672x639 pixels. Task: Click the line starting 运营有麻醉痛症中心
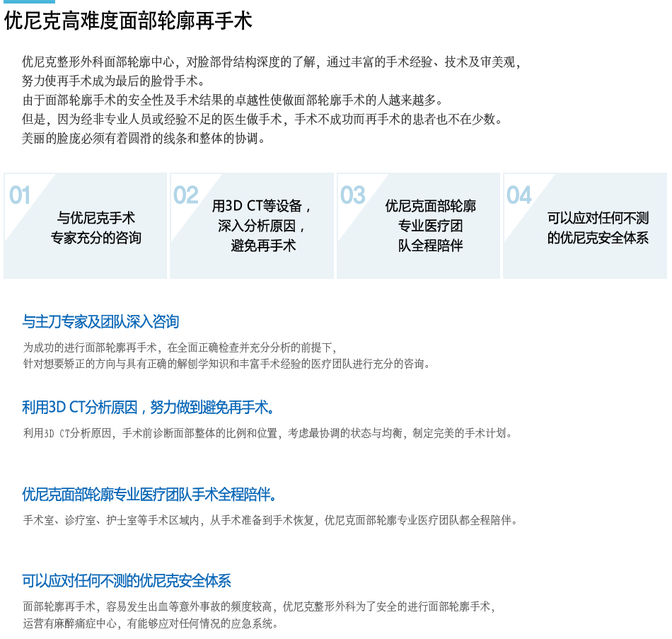tap(151, 623)
